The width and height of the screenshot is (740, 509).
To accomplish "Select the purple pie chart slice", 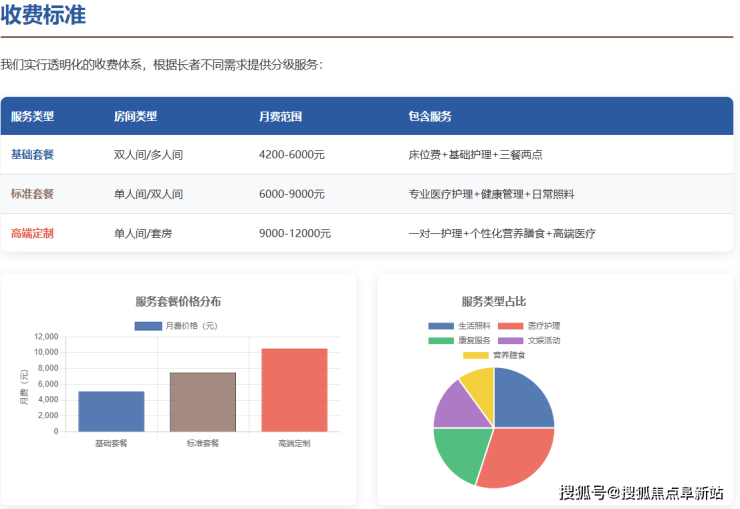I will click(x=455, y=404).
